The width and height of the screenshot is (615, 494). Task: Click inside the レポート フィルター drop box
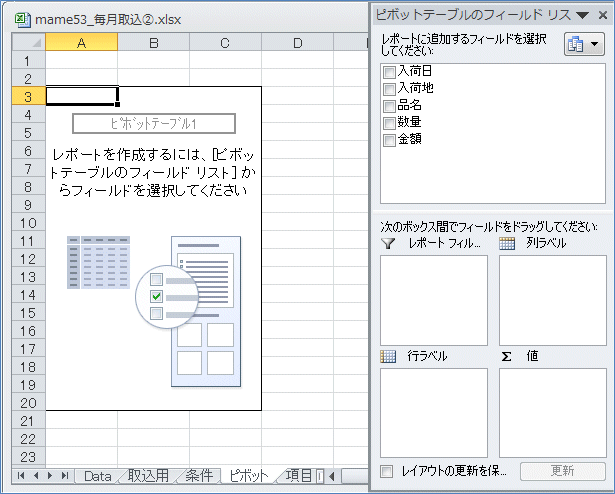tap(434, 300)
